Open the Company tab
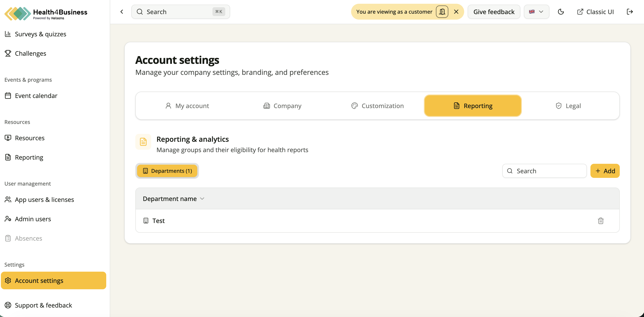 tap(282, 106)
